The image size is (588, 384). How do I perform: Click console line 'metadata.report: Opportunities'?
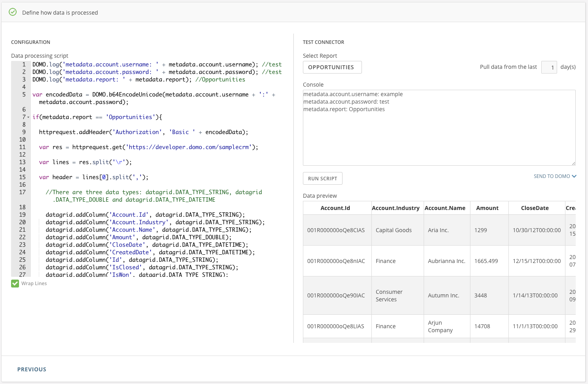tap(344, 109)
